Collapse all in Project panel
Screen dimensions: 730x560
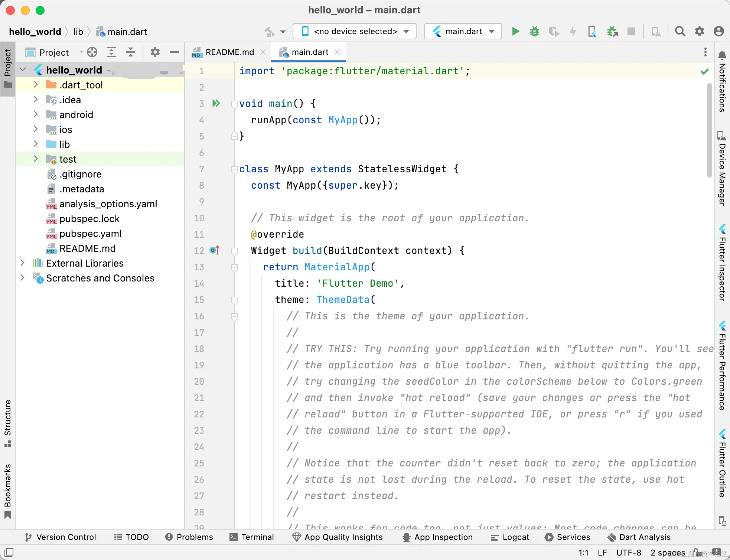(x=131, y=52)
